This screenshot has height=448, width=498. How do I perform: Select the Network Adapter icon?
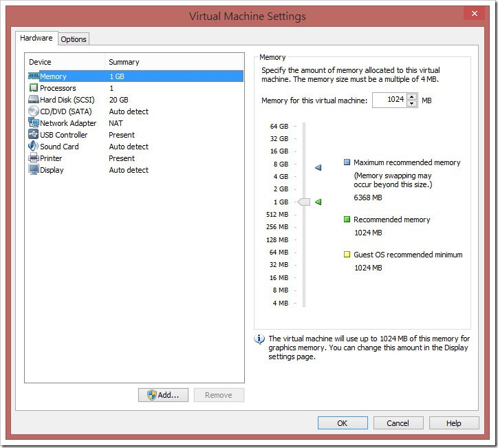[33, 122]
